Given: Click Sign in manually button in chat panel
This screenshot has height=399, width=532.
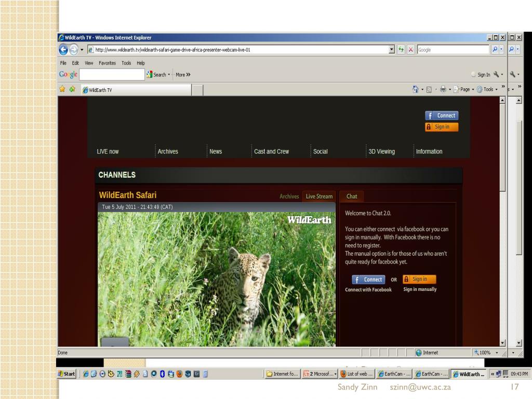Looking at the screenshot, I should (419, 279).
